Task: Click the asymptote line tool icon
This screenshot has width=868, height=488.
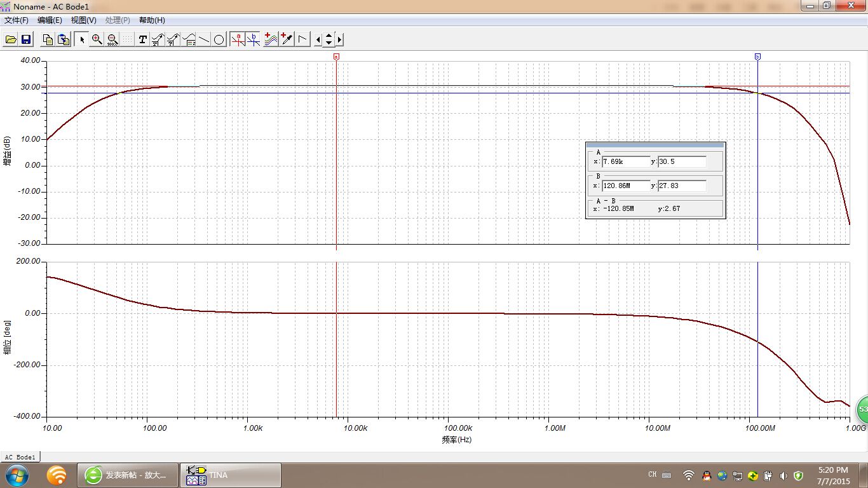Action: [303, 39]
